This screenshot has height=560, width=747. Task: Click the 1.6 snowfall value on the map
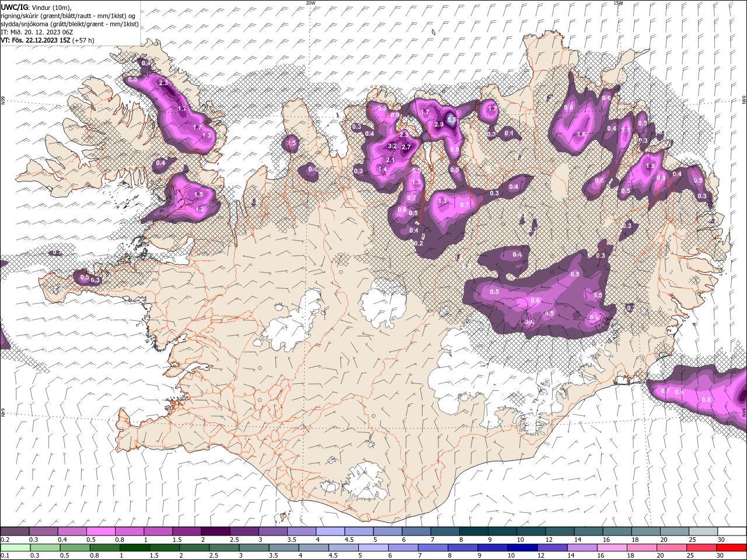coord(581,135)
